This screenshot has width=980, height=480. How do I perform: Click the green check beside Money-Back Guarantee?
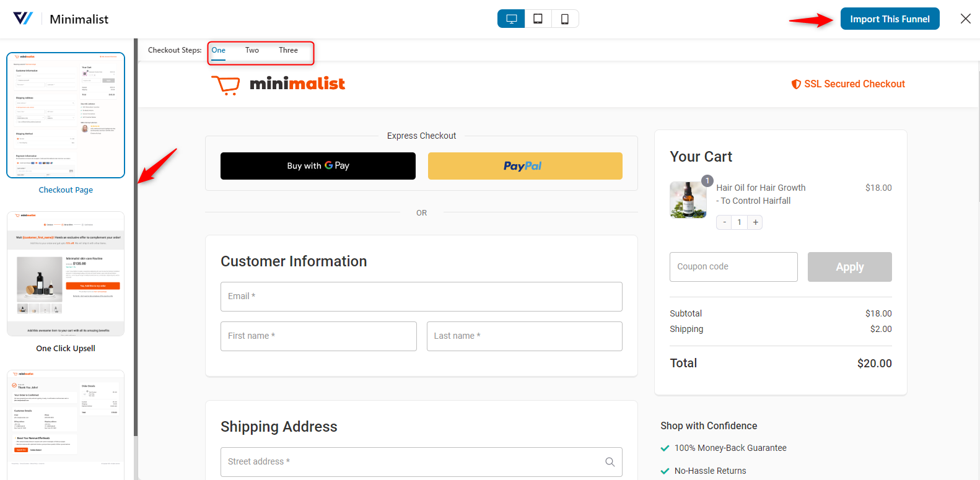pos(665,448)
